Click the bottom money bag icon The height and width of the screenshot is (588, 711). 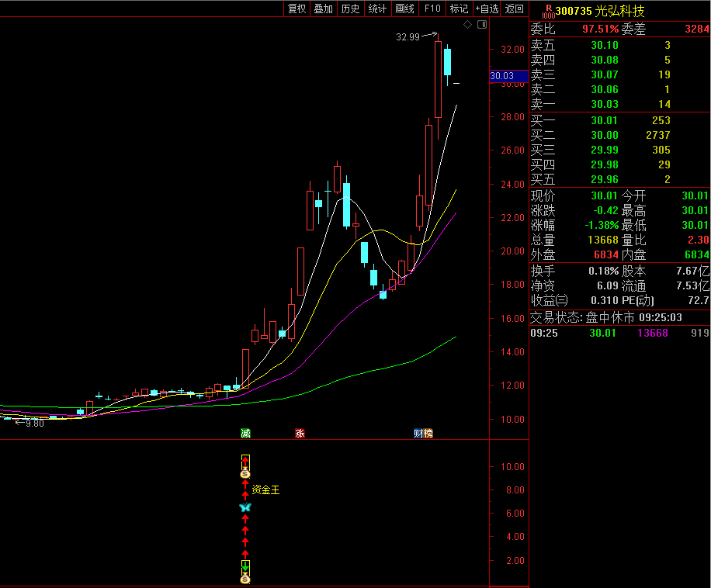click(245, 579)
